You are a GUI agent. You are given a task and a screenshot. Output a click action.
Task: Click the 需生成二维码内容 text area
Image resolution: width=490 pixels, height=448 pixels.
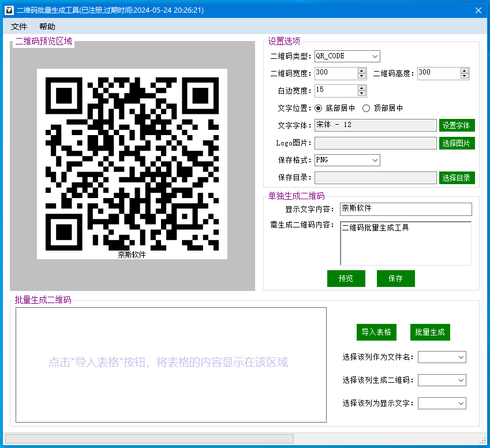[x=406, y=243]
